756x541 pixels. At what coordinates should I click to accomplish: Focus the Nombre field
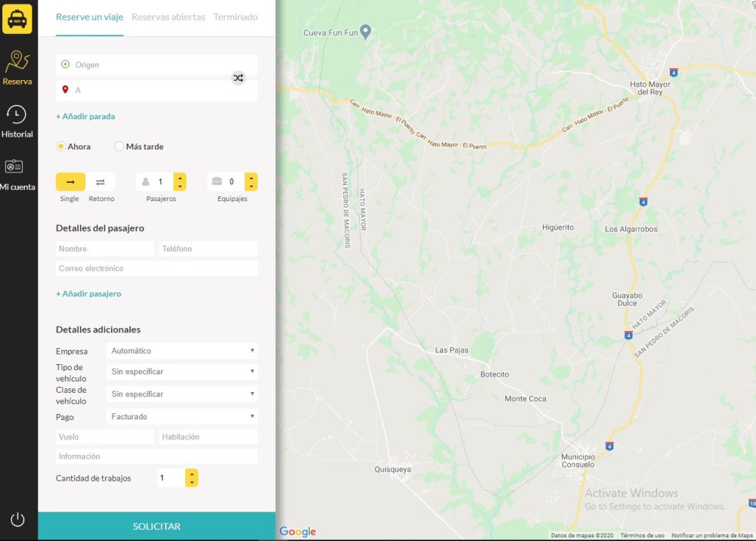[104, 249]
